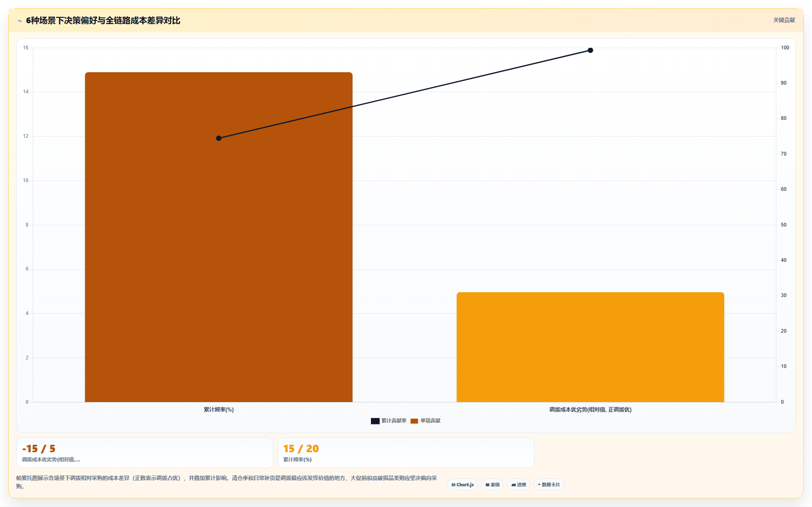
Task: Click the 调拨成本优劣势 x-axis label
Action: pyautogui.click(x=590, y=409)
